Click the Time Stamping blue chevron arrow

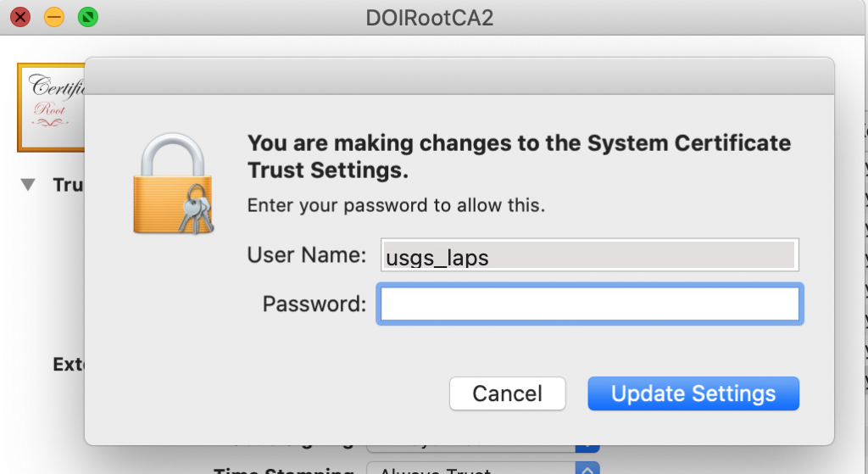click(587, 468)
